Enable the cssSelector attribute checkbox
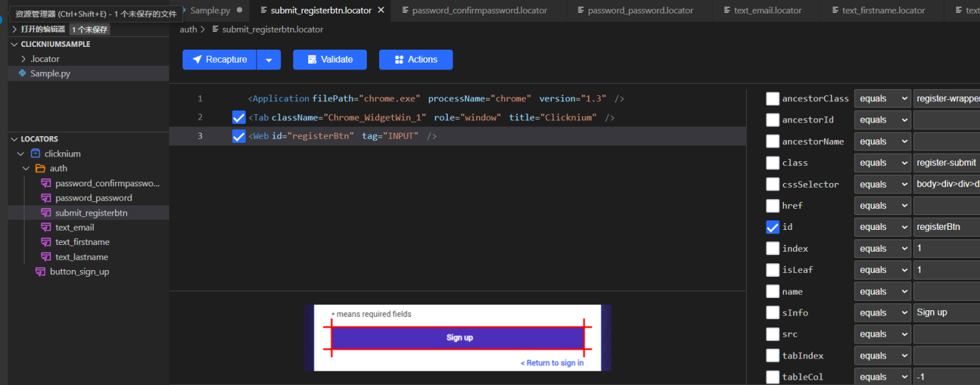Screen dimensions: 980x385 [772, 184]
